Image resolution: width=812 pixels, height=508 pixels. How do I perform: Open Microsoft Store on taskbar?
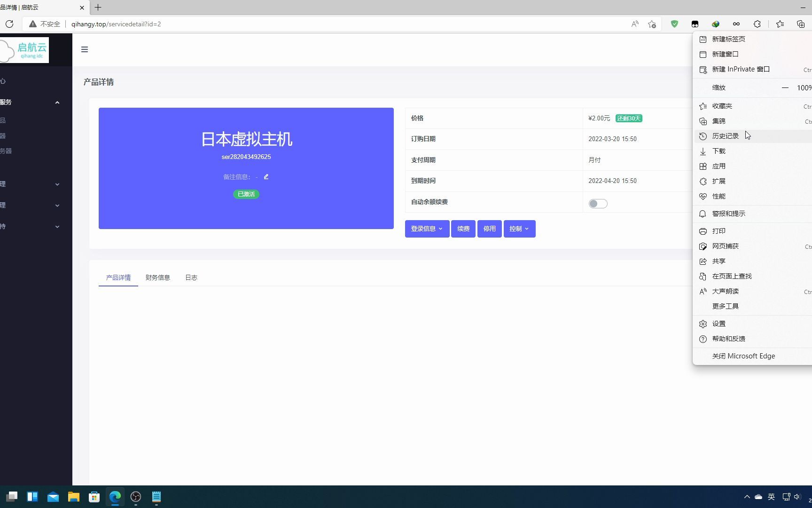pos(94,497)
